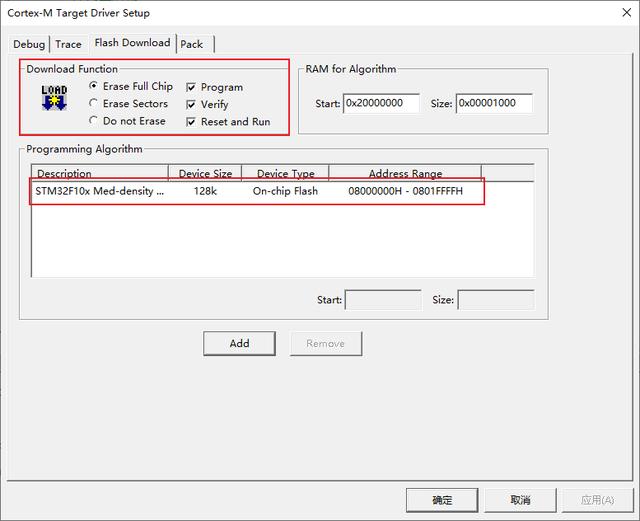This screenshot has height=521, width=640.
Task: Click the Programming Algorithm Start field
Action: tap(383, 300)
